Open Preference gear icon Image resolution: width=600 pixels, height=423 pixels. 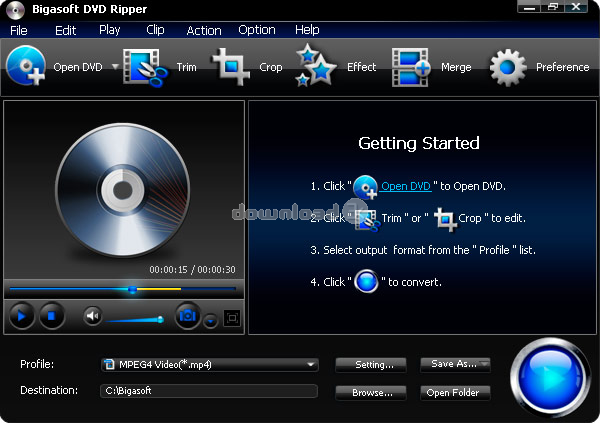pos(508,67)
